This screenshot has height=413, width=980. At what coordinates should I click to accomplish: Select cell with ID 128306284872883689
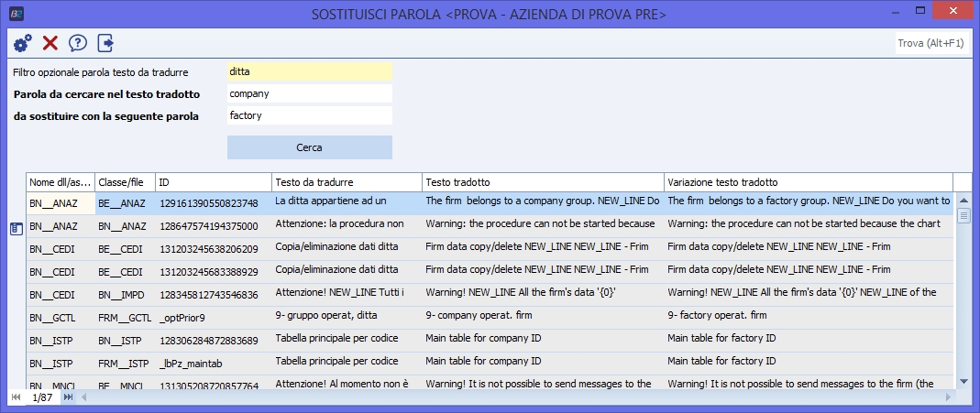(213, 340)
